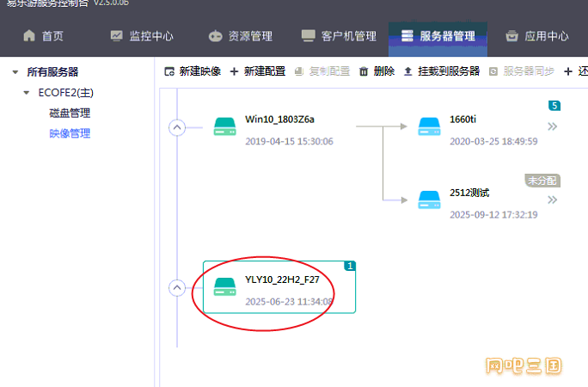Screen dimensions: 588x387
Task: Click the green YLY10_22H2_F27 disk icon
Action: (225, 287)
